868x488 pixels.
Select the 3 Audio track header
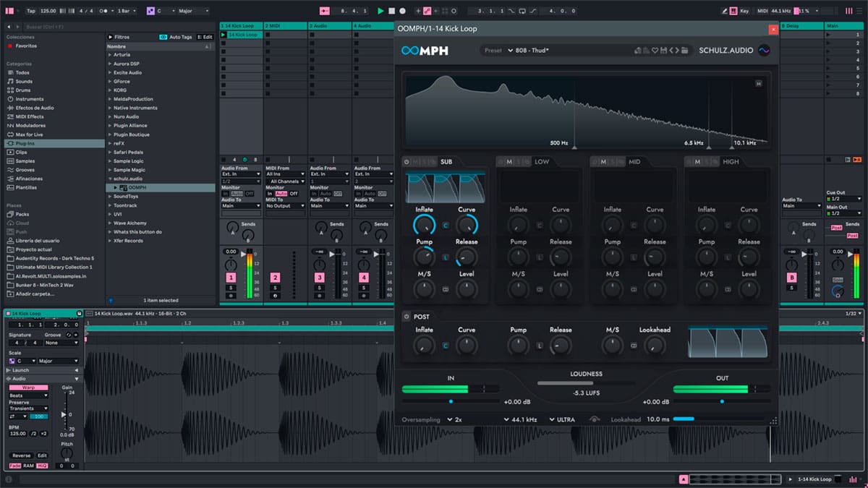click(x=330, y=26)
